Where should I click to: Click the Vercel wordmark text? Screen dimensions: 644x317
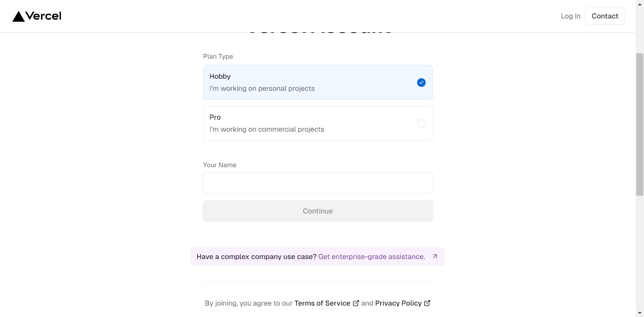point(43,16)
